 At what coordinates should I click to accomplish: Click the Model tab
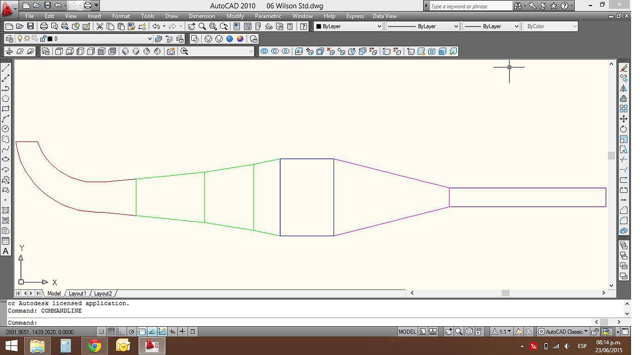click(54, 294)
